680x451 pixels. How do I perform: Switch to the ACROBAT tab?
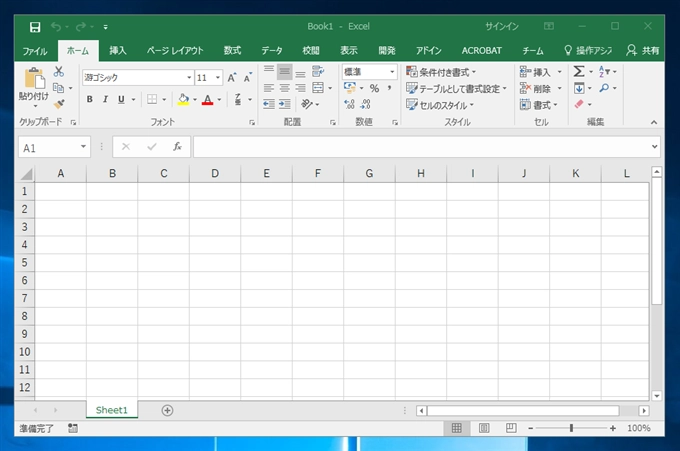pos(481,50)
